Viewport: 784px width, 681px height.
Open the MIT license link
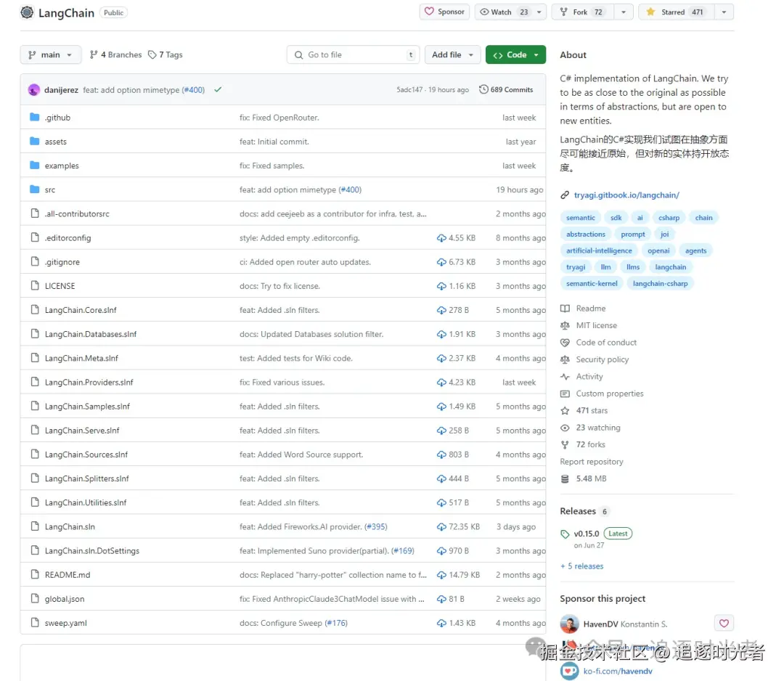pos(596,325)
